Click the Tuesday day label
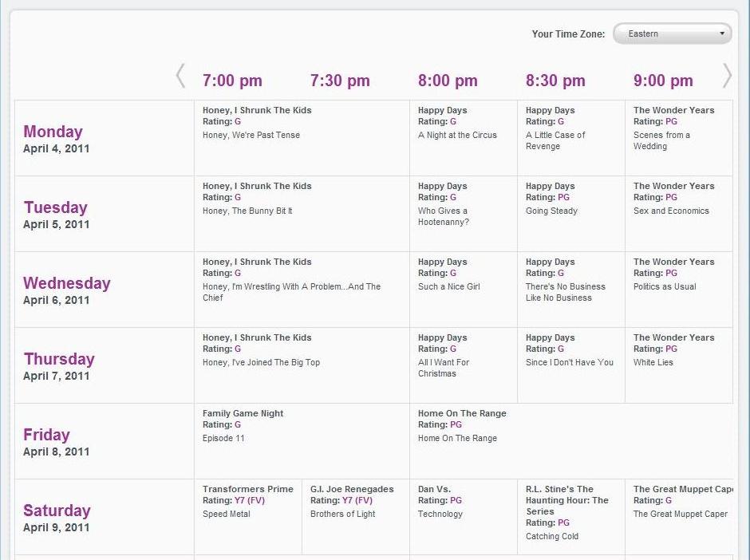 56,207
